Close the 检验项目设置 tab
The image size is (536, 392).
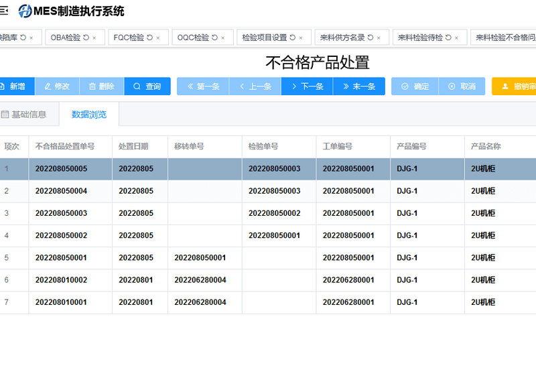tap(301, 38)
